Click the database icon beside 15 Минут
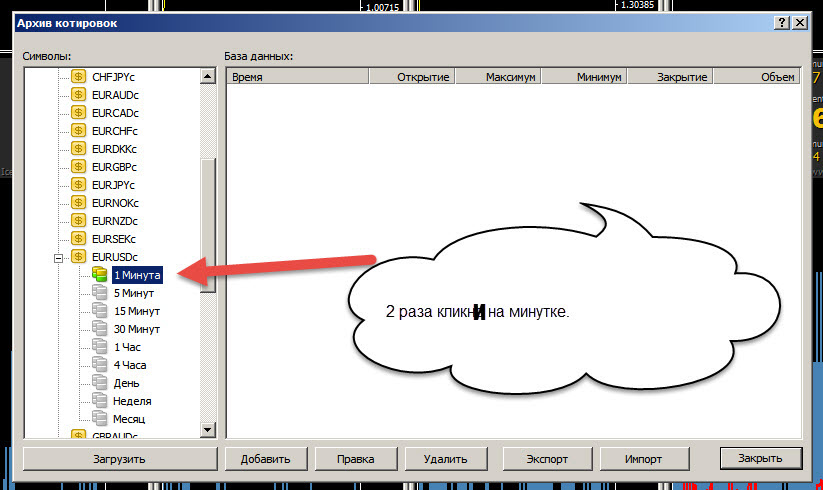The height and width of the screenshot is (490, 823). 100,311
